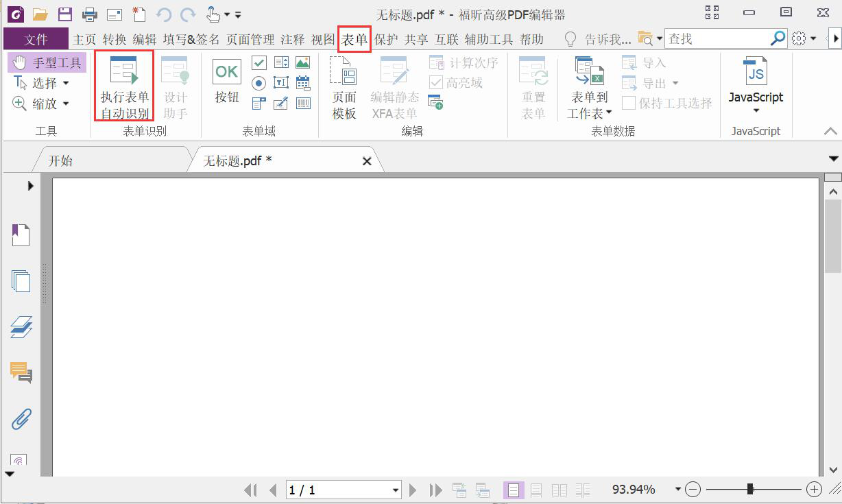
Task: Select the 按钮 OK push button tool
Action: 227,82
